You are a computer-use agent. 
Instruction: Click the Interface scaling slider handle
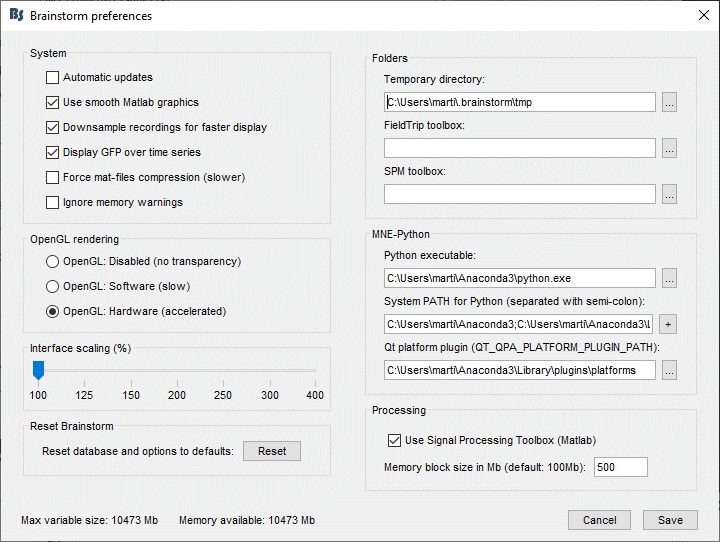pos(38,371)
